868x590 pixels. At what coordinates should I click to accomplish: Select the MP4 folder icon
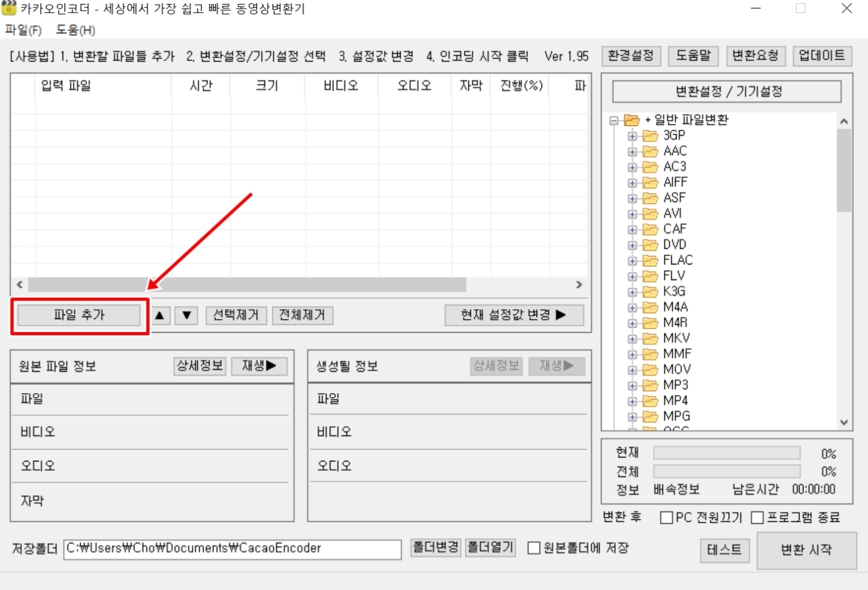(650, 401)
